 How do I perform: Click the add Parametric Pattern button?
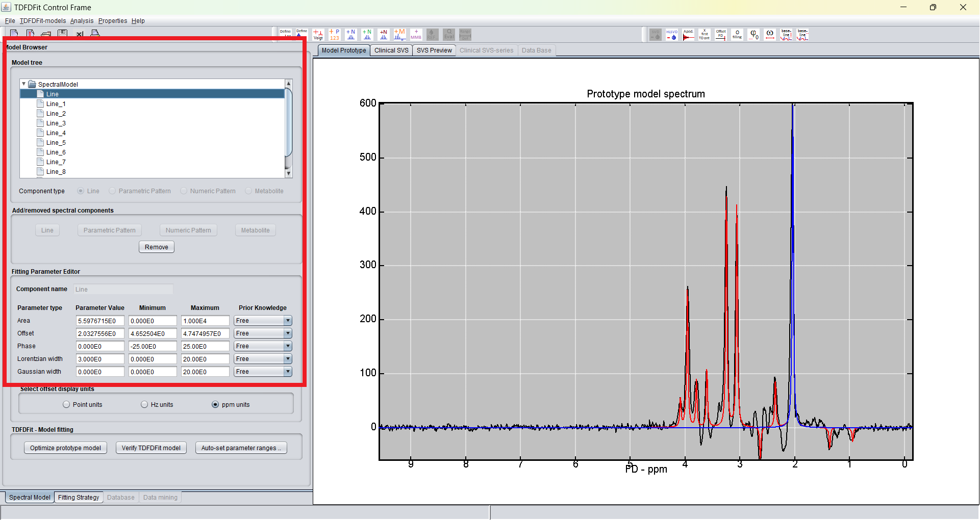pos(110,230)
